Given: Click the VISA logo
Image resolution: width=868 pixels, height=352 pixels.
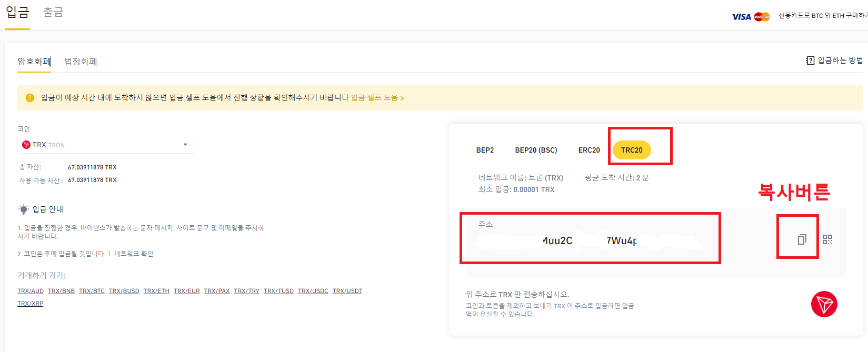Looking at the screenshot, I should [741, 17].
